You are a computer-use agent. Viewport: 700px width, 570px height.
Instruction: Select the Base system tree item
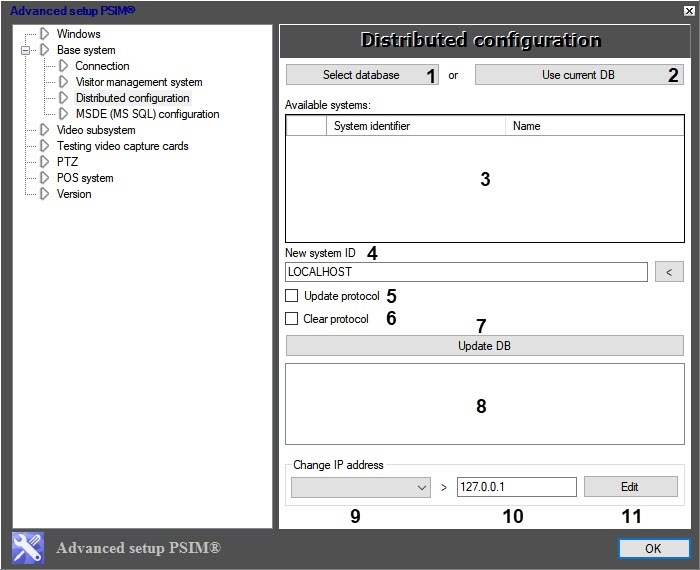tap(86, 50)
